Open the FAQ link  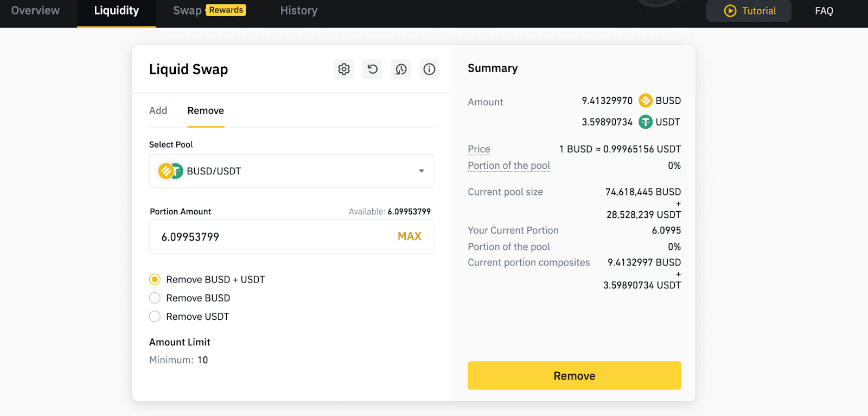click(824, 11)
